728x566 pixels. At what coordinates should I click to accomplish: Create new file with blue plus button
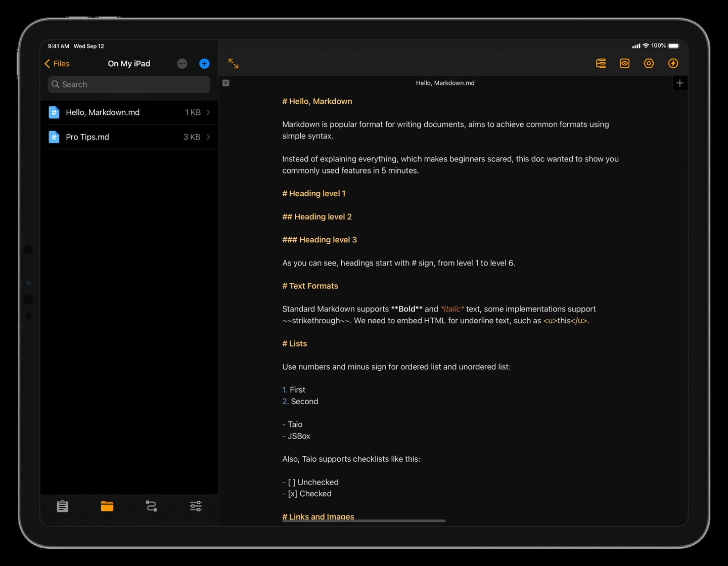coord(204,63)
